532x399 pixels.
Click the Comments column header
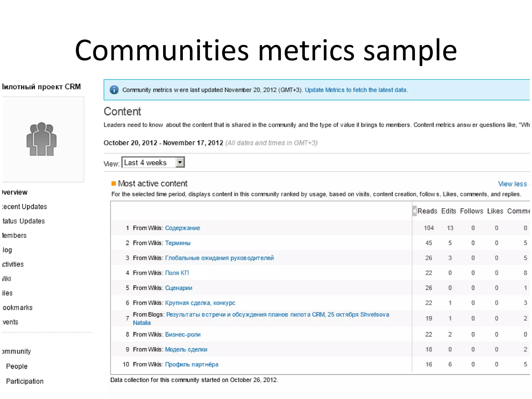tap(518, 211)
